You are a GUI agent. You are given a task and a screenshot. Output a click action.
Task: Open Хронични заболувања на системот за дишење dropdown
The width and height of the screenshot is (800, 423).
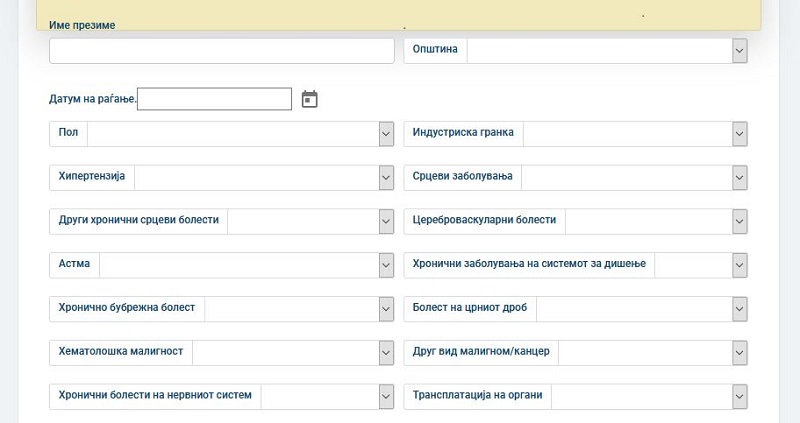701,265
